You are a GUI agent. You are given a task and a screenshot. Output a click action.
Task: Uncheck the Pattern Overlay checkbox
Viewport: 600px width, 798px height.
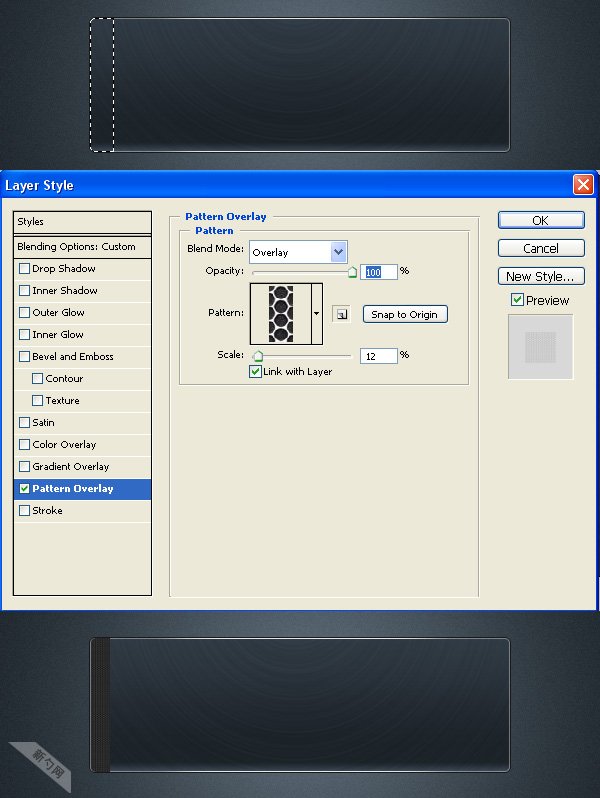(24, 489)
